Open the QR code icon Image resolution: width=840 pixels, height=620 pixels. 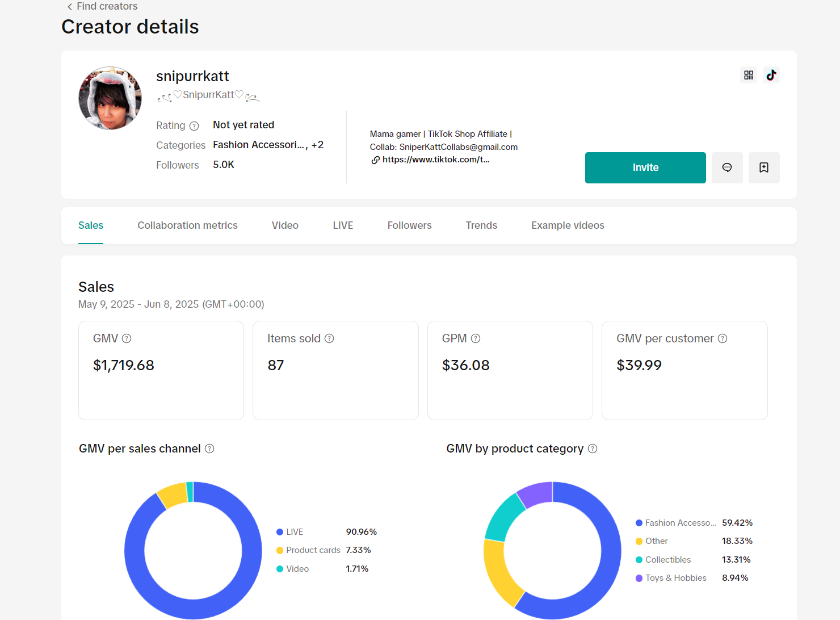(x=749, y=75)
